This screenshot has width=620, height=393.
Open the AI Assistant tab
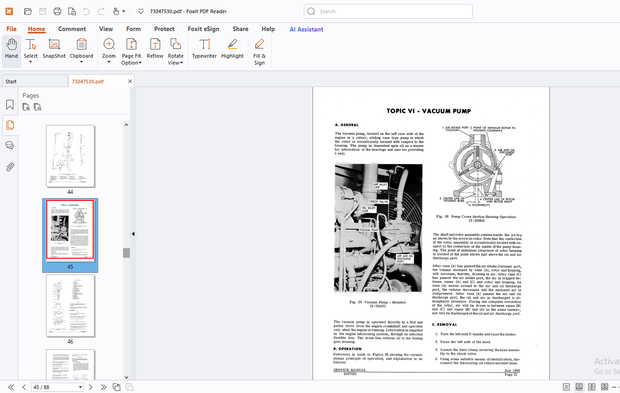(306, 29)
